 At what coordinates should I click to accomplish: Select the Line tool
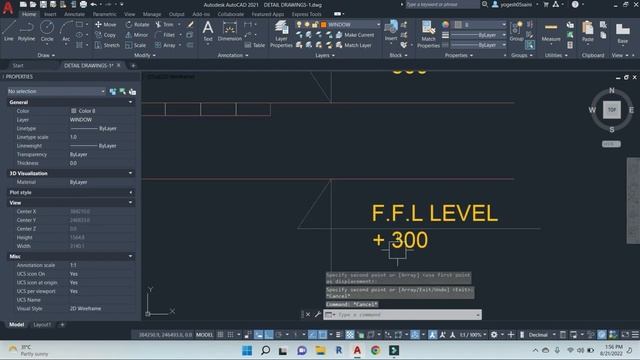pos(9,31)
